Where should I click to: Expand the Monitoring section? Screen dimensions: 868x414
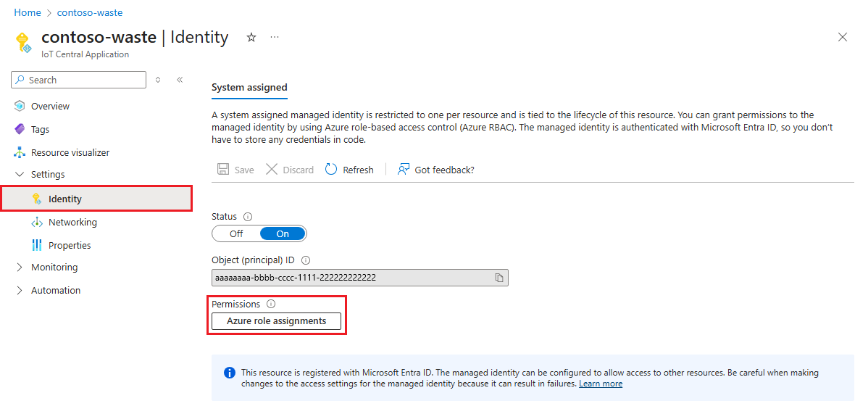tap(20, 267)
